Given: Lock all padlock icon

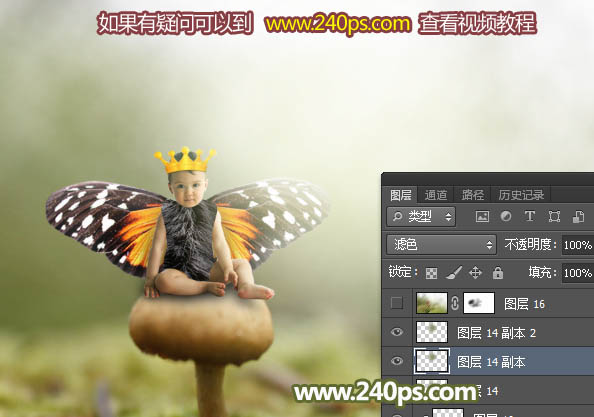Looking at the screenshot, I should point(498,272).
